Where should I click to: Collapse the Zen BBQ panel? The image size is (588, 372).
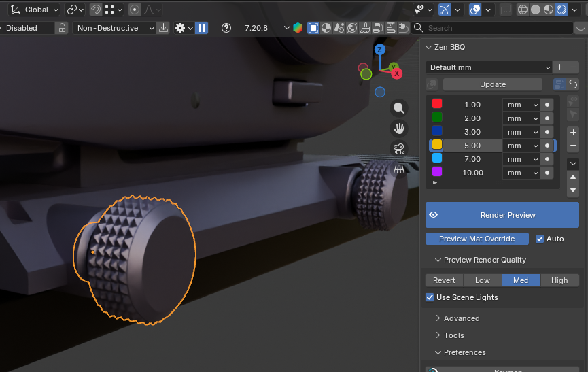tap(429, 47)
